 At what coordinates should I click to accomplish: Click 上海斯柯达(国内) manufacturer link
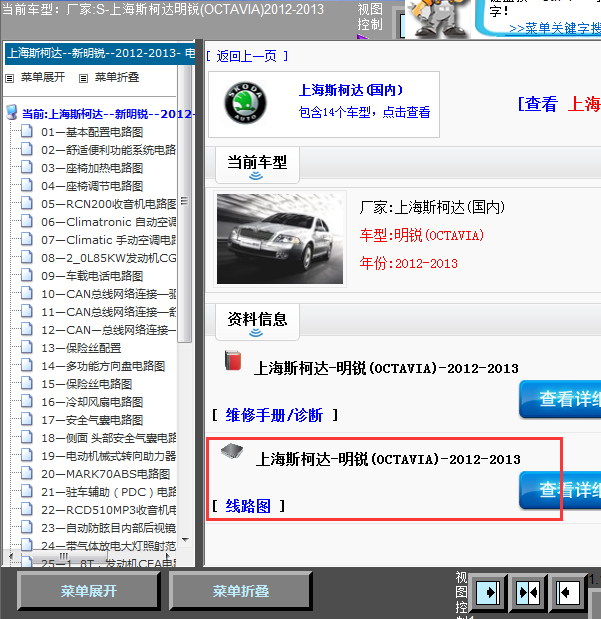351,90
